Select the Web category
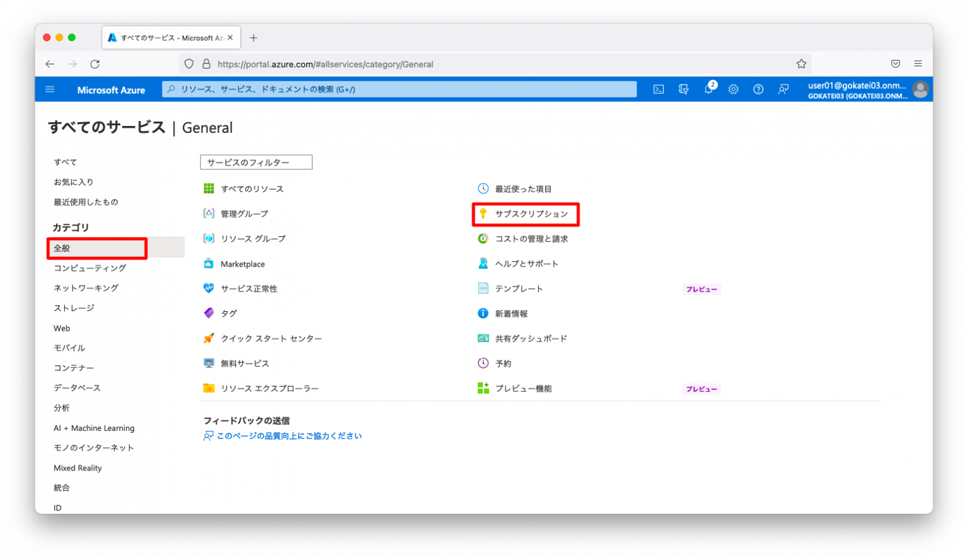This screenshot has width=968, height=560. click(62, 328)
